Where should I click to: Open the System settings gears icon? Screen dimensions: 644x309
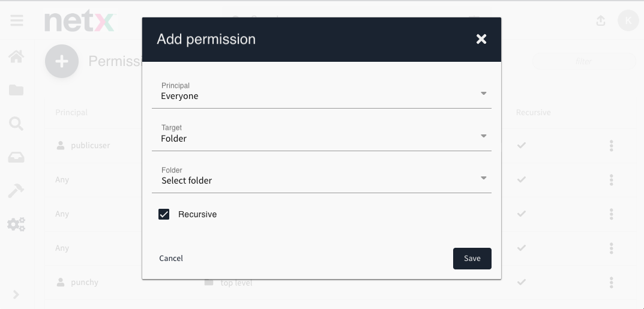coord(16,224)
